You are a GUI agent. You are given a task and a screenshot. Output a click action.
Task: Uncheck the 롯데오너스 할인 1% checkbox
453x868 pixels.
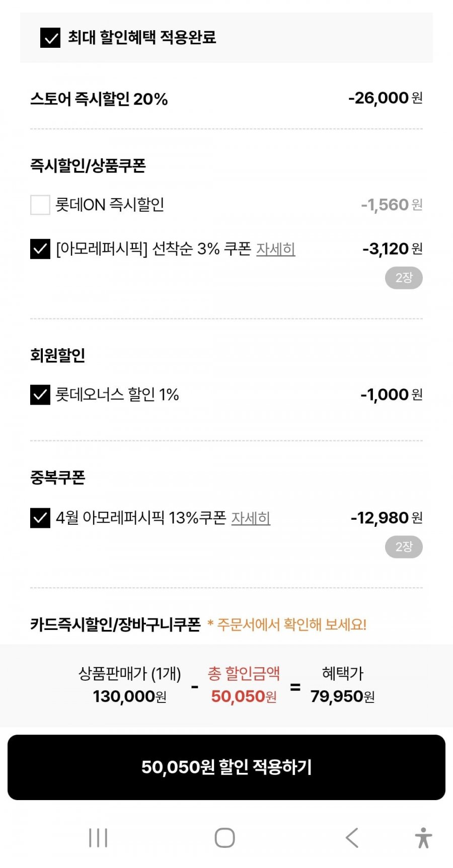pyautogui.click(x=40, y=395)
